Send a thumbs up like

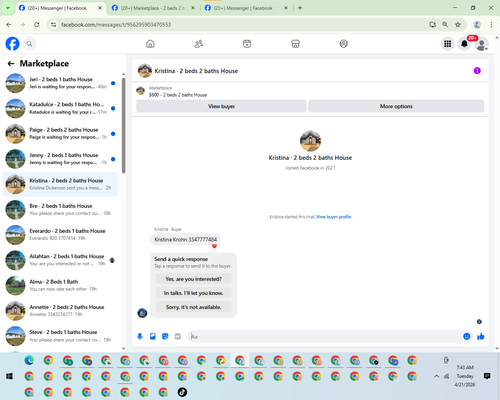click(481, 336)
